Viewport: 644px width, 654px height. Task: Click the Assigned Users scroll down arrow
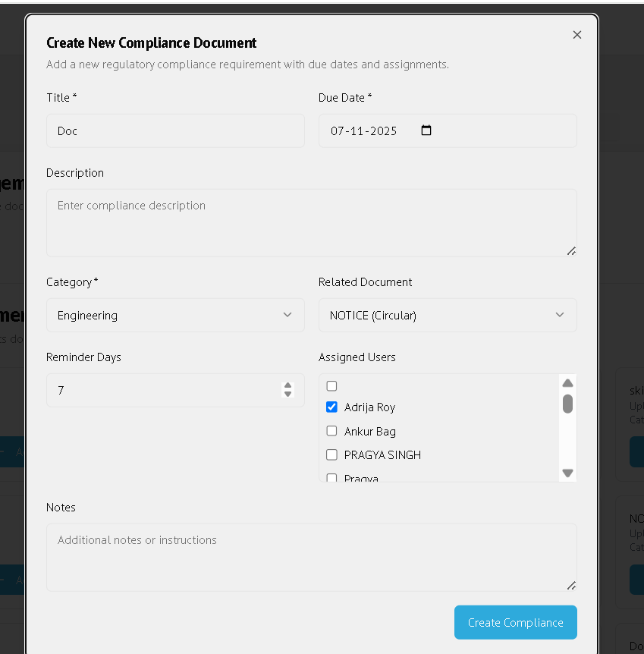(x=567, y=473)
